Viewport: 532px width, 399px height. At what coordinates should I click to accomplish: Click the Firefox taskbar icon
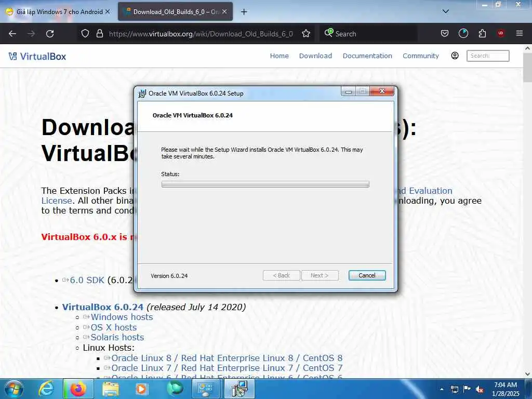click(78, 389)
